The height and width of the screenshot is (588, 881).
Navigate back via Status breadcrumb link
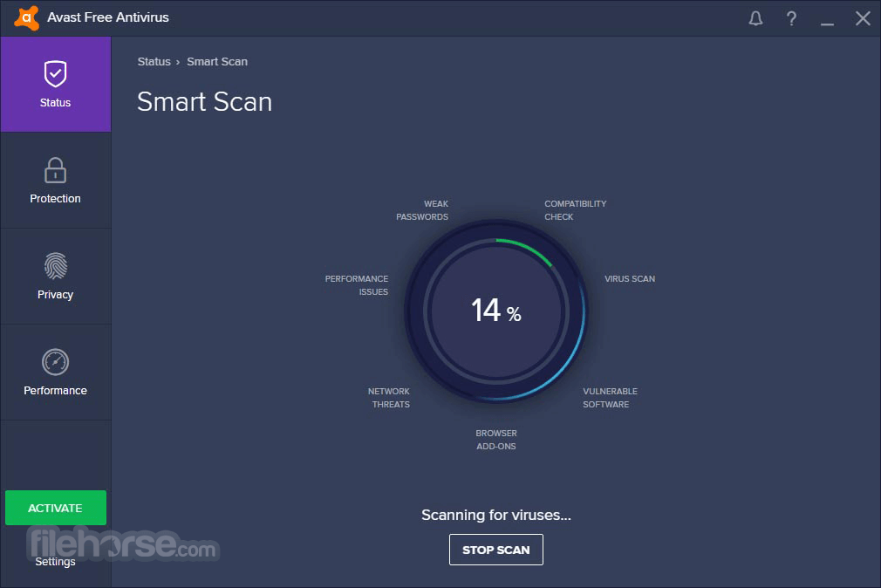pos(154,62)
